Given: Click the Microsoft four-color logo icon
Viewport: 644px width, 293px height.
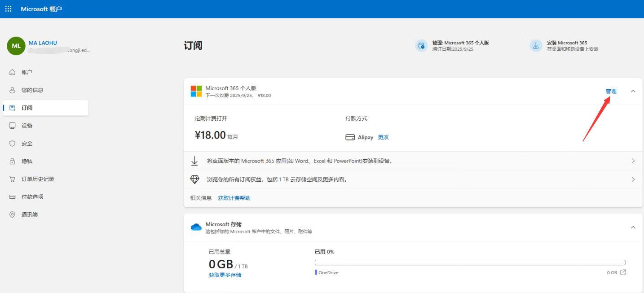Looking at the screenshot, I should 196,91.
